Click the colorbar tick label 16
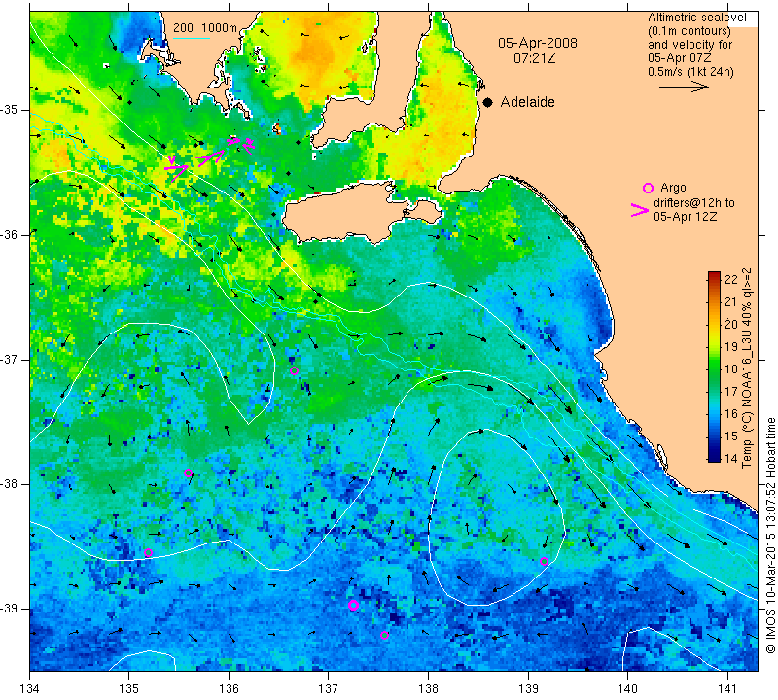This screenshot has height=700, width=778. [x=731, y=414]
